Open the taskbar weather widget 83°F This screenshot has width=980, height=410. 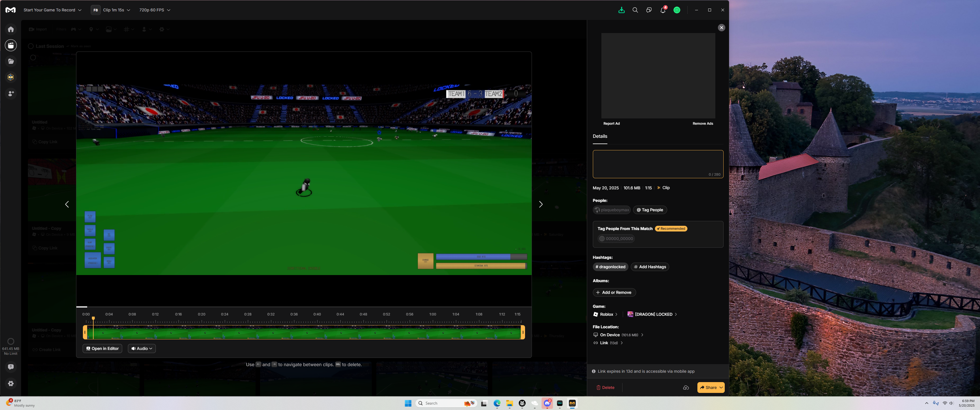[x=21, y=403]
